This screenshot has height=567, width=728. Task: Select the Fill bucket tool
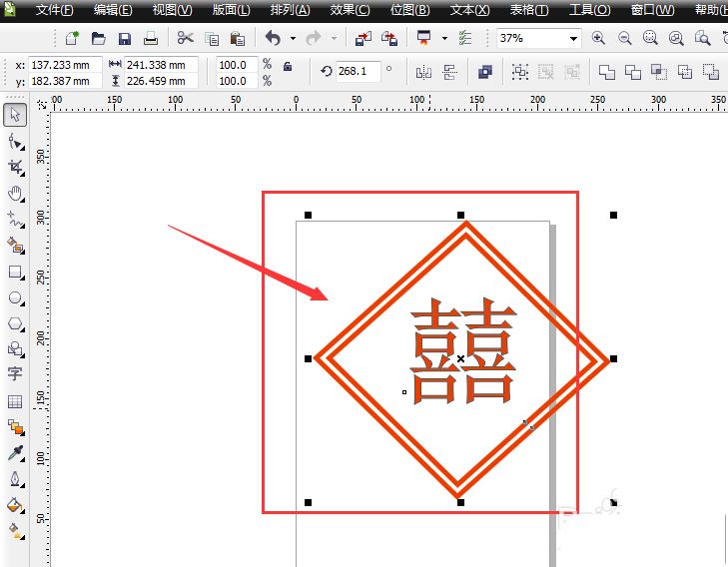15,505
